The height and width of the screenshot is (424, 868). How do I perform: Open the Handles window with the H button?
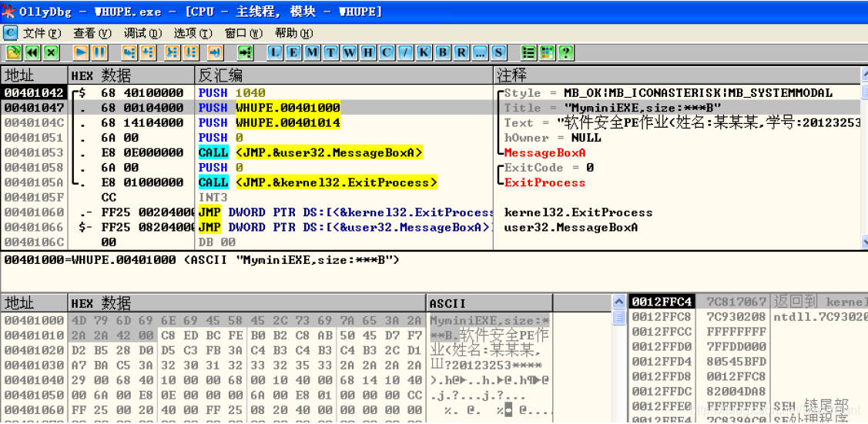(x=368, y=52)
